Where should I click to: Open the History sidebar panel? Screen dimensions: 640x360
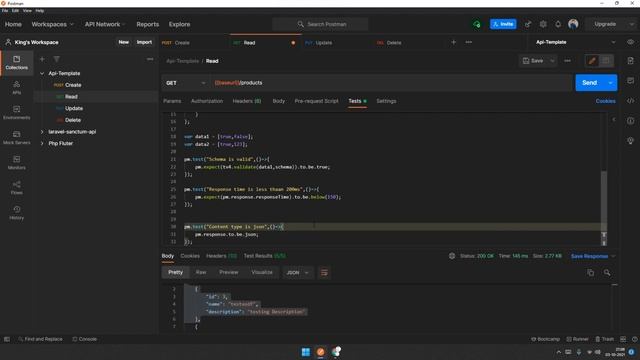(x=17, y=213)
